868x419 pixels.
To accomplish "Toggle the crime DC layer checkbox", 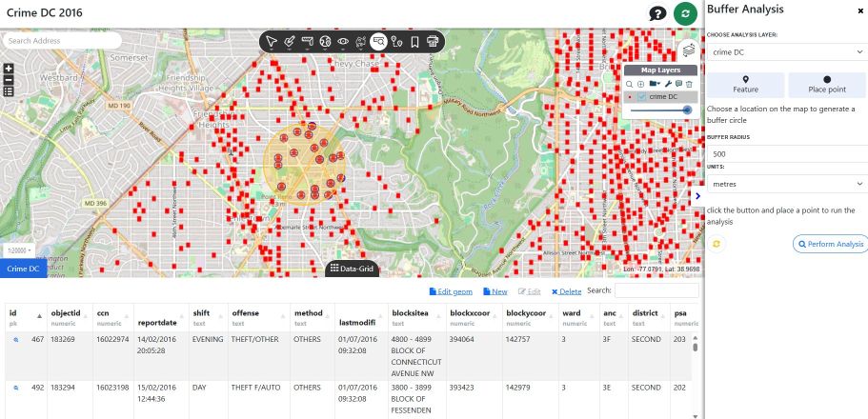I will coord(642,97).
